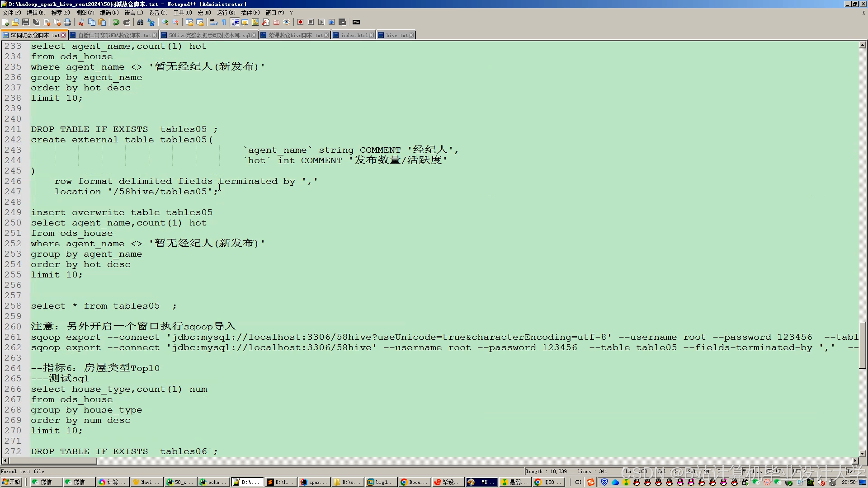Start macro recording with red button
The image size is (868, 488).
300,22
